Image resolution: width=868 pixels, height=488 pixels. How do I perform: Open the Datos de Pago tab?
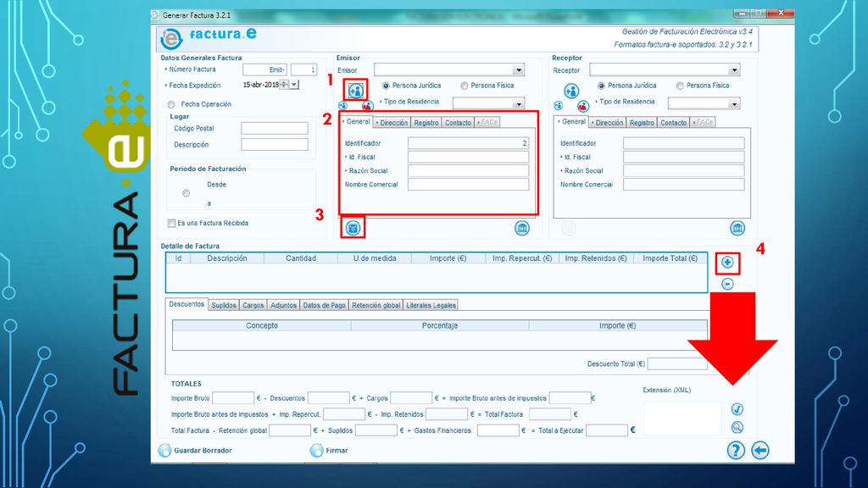tap(324, 305)
